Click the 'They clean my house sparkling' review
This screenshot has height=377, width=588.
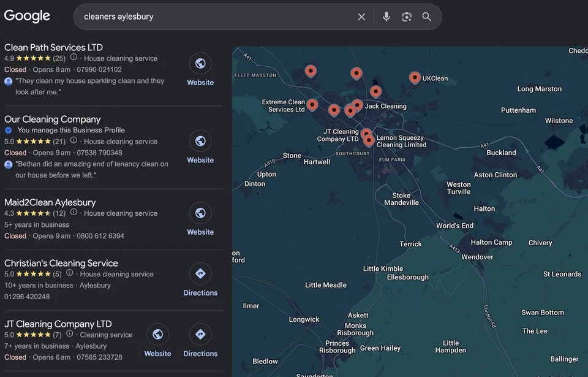pos(89,86)
